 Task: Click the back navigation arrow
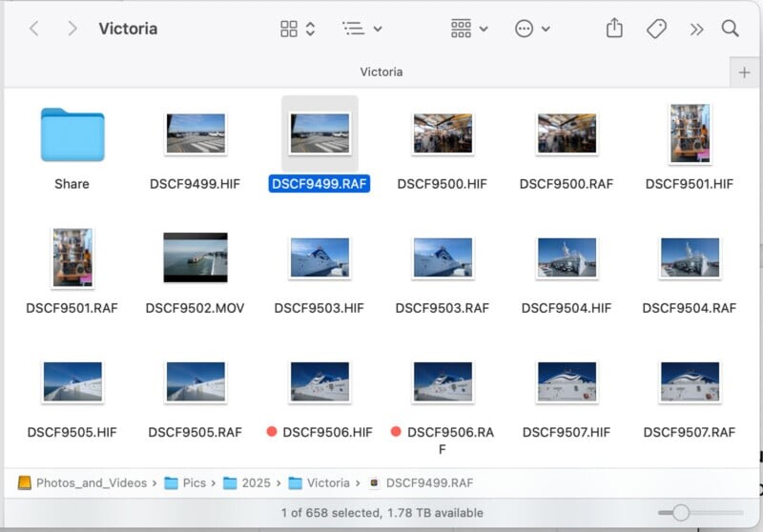34,29
